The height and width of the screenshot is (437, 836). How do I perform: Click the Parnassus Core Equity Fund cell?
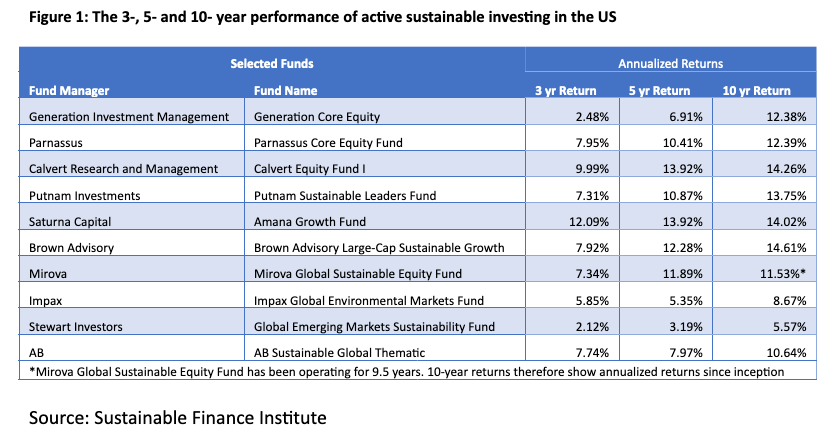[x=328, y=142]
